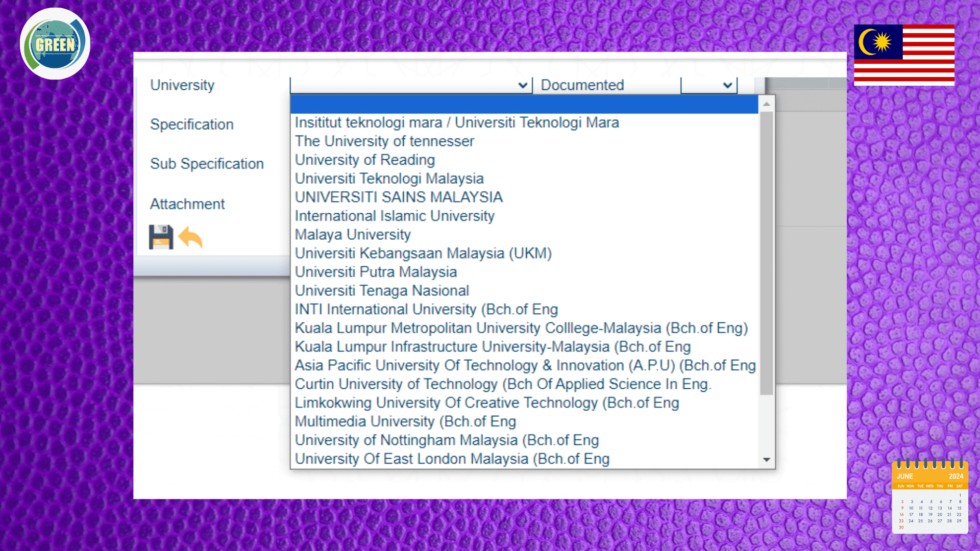Select Universiti Teknologi Malaysia option
This screenshot has width=980, height=551.
[389, 179]
